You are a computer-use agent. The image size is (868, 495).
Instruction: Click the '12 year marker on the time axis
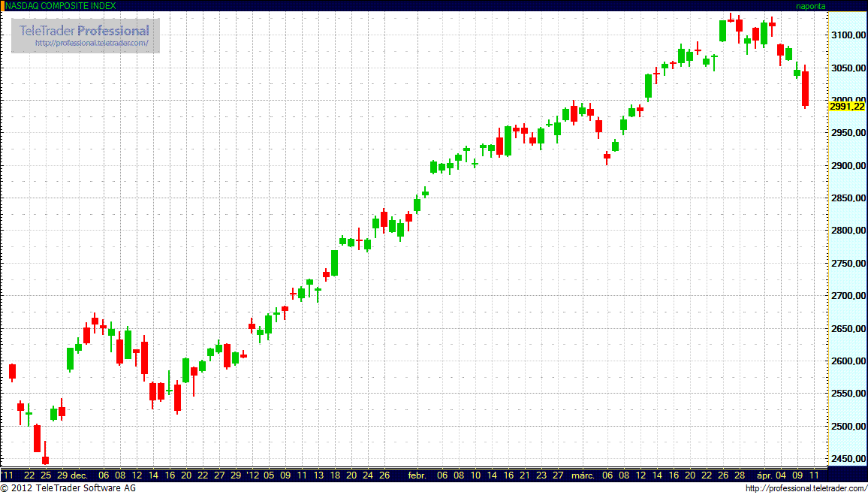[252, 475]
